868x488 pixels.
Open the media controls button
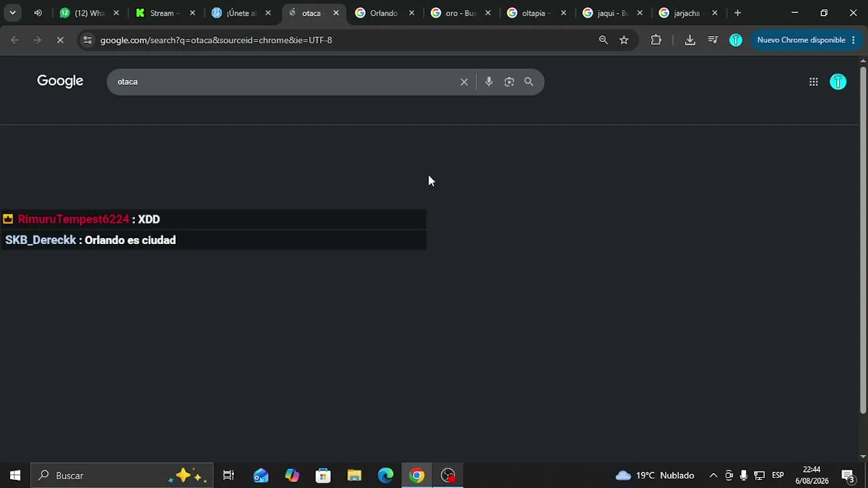click(x=713, y=40)
